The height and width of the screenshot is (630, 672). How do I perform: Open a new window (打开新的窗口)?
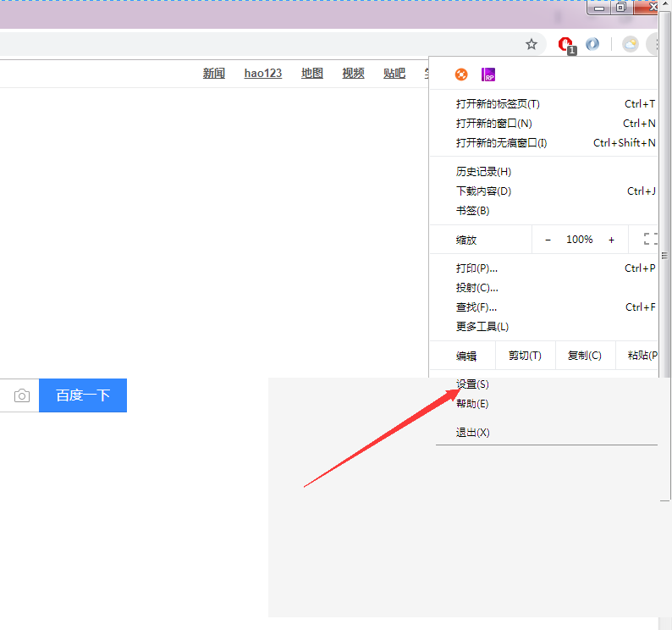coord(544,124)
